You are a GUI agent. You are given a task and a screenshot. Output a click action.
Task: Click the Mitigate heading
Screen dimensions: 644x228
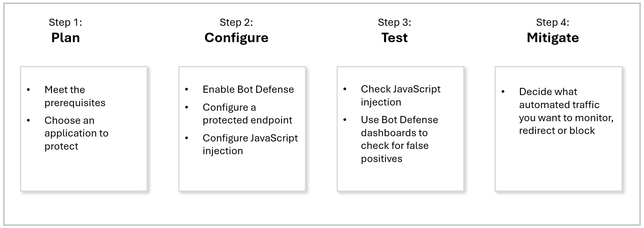(x=552, y=38)
